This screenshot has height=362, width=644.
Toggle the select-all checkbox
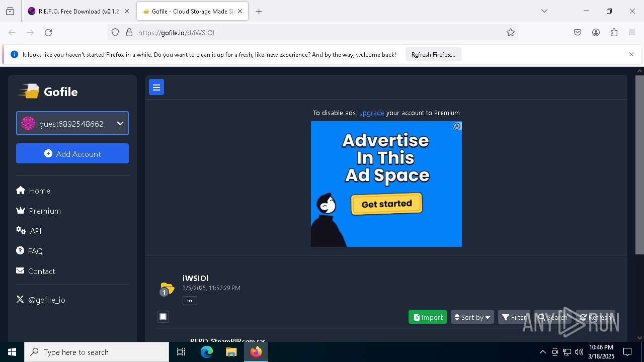tap(163, 317)
